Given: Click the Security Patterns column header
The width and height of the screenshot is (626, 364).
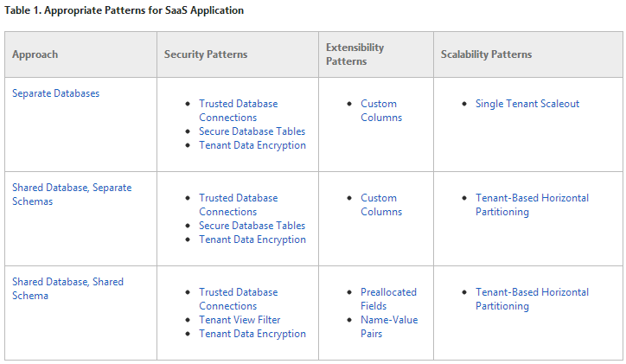Looking at the screenshot, I should tap(206, 54).
